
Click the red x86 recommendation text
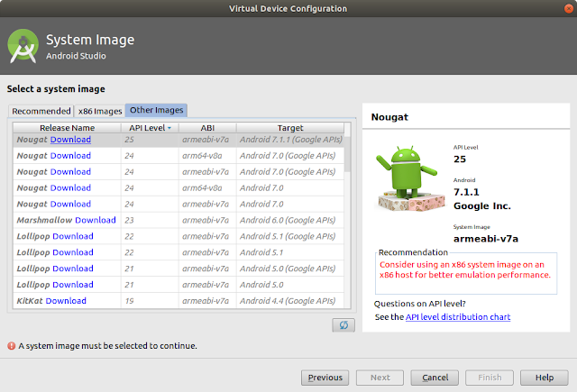(x=465, y=269)
